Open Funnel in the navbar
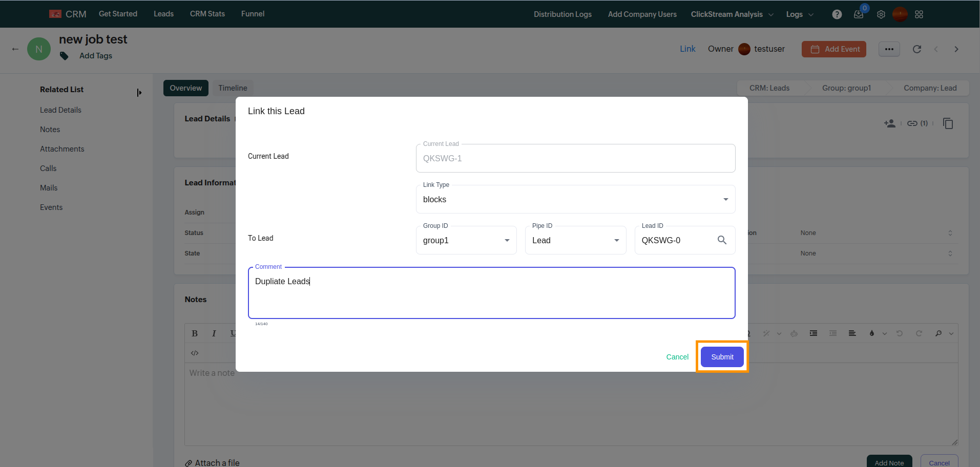 pyautogui.click(x=253, y=14)
